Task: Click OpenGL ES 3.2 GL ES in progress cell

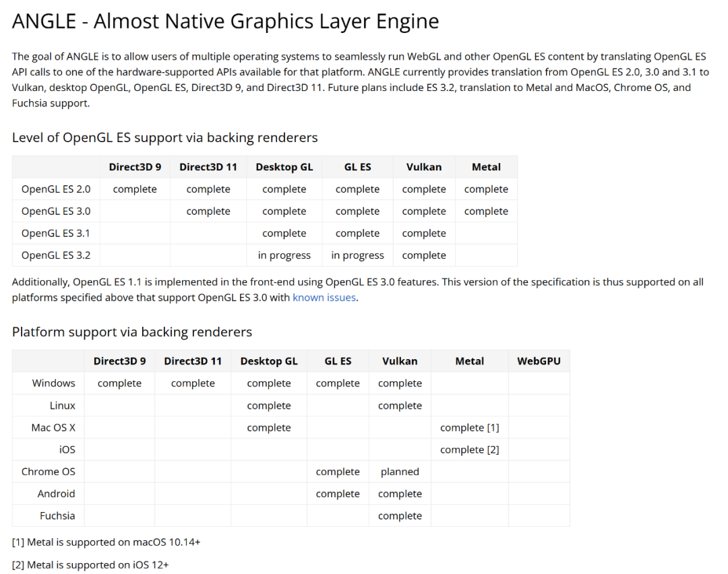Action: click(x=357, y=255)
